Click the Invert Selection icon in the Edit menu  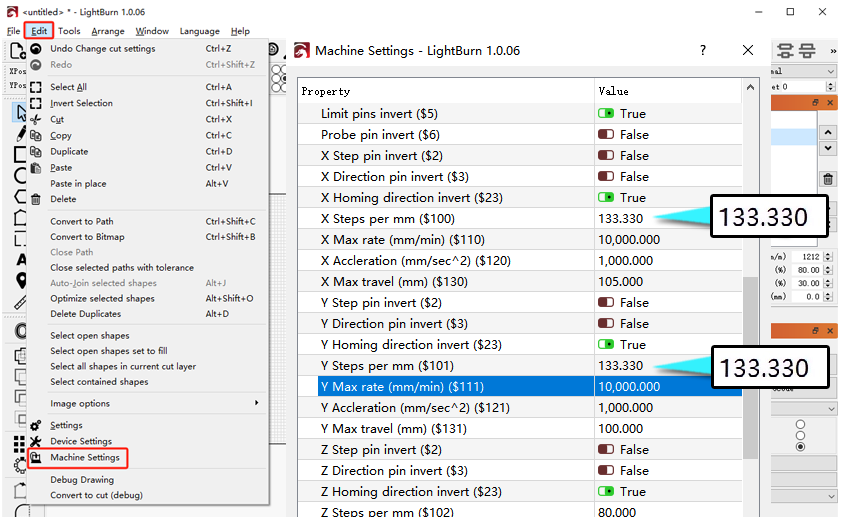click(36, 103)
